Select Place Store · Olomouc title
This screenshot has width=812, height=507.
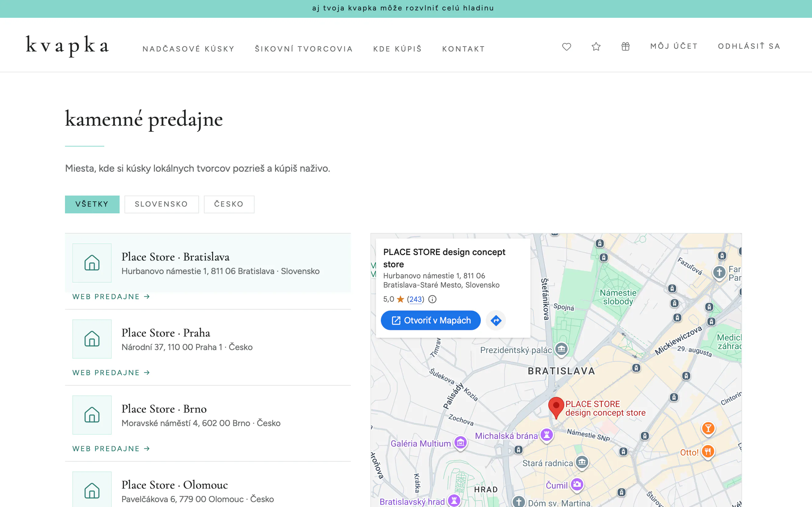click(x=175, y=485)
